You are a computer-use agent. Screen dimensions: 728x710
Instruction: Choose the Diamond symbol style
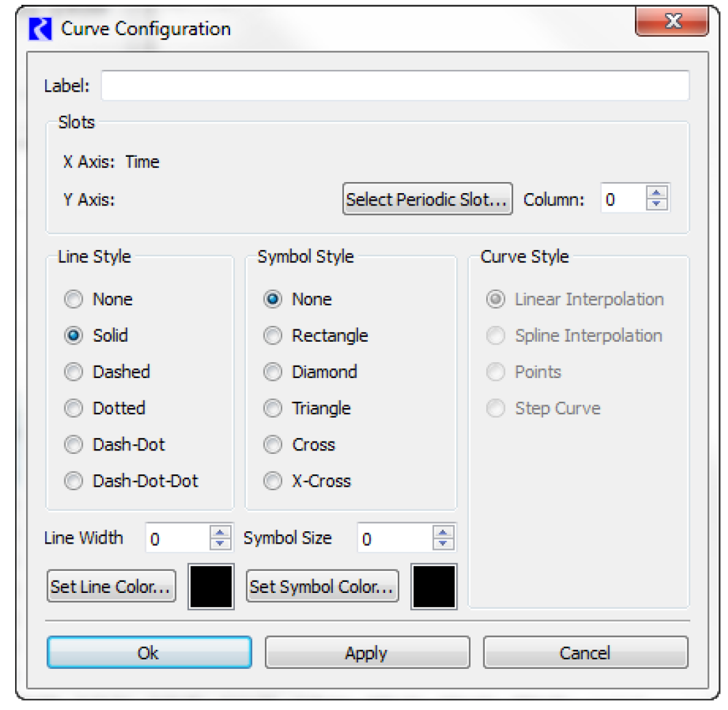(273, 372)
